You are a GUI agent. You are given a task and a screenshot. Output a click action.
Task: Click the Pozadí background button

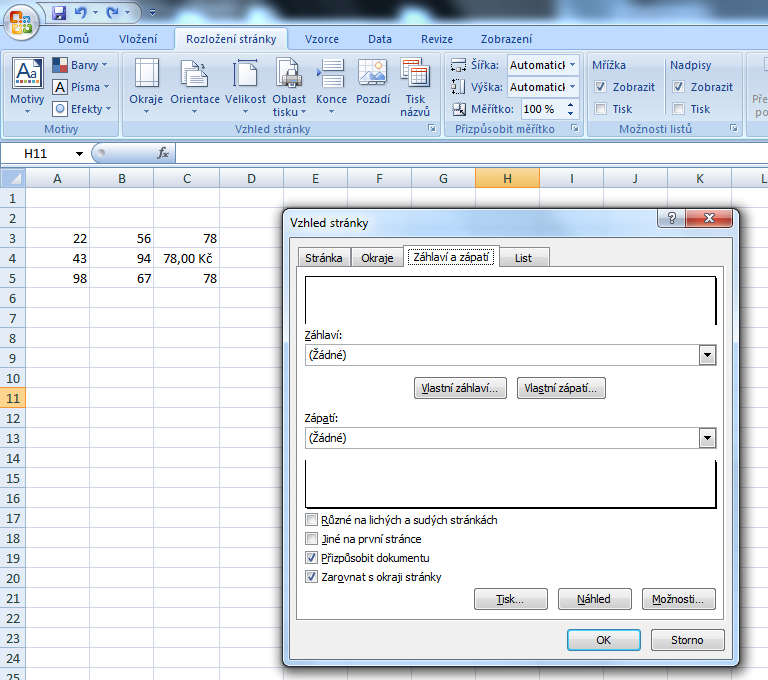click(373, 82)
